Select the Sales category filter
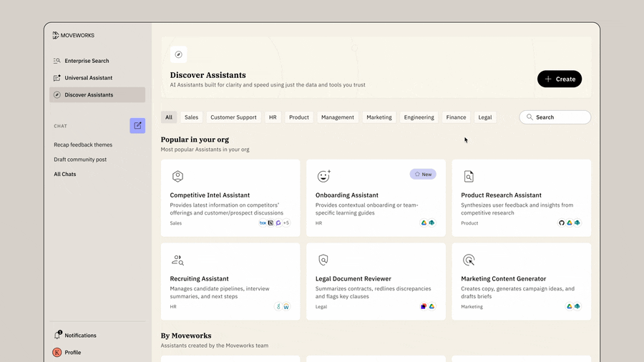The width and height of the screenshot is (644, 362). [x=191, y=117]
